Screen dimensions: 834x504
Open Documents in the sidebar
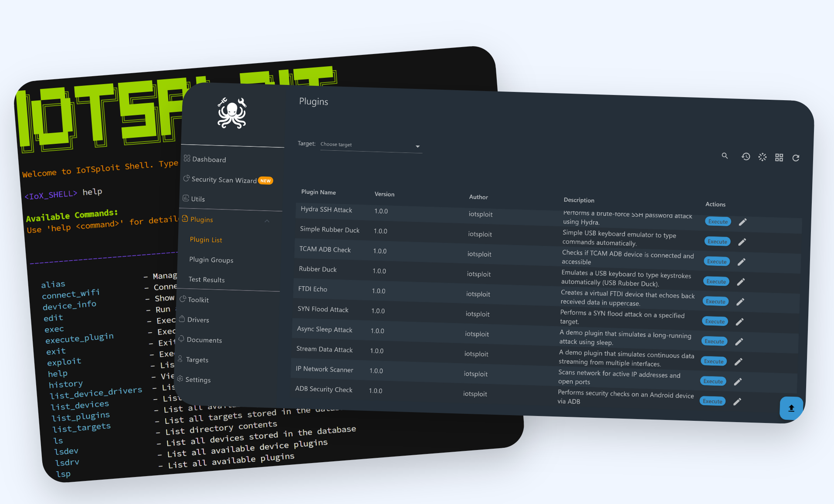(200, 340)
